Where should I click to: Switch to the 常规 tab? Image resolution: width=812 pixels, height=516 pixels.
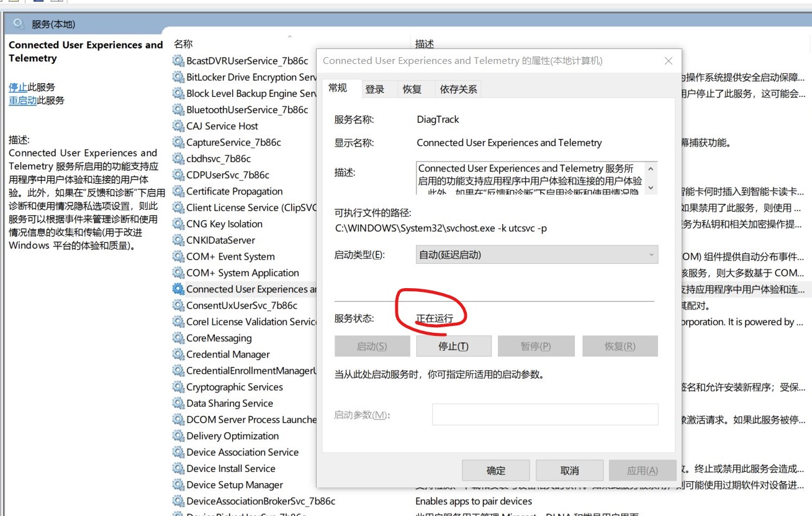pyautogui.click(x=338, y=88)
